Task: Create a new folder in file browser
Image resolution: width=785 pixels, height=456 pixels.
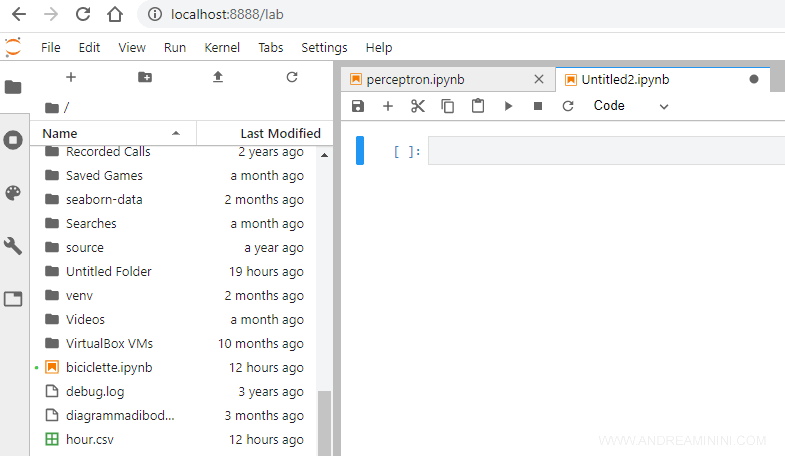Action: coord(145,77)
